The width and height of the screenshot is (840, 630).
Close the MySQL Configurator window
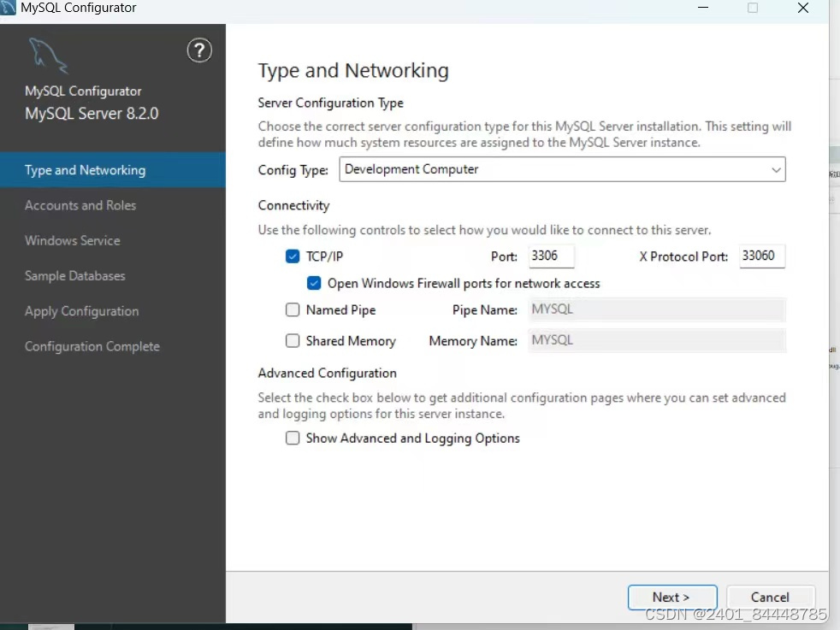click(x=803, y=8)
